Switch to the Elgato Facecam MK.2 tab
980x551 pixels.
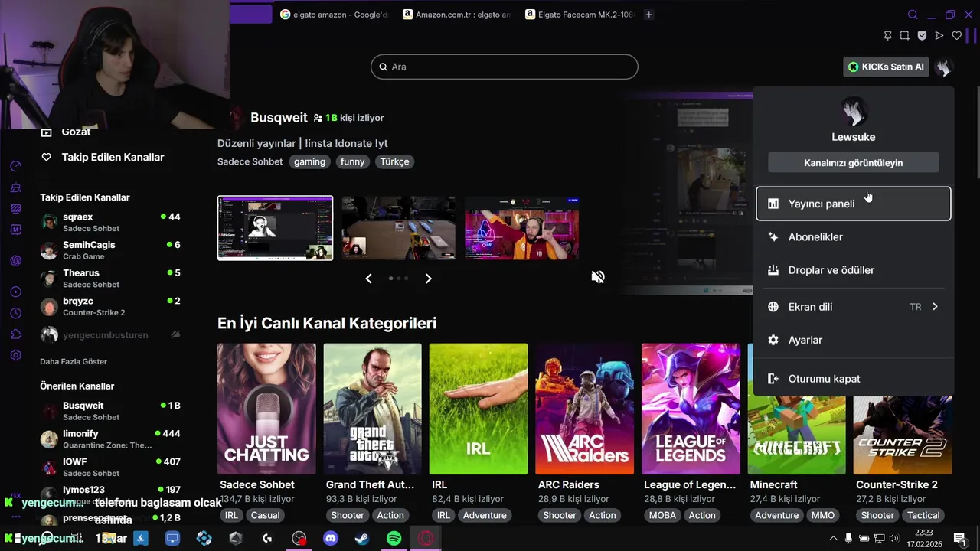(x=580, y=15)
